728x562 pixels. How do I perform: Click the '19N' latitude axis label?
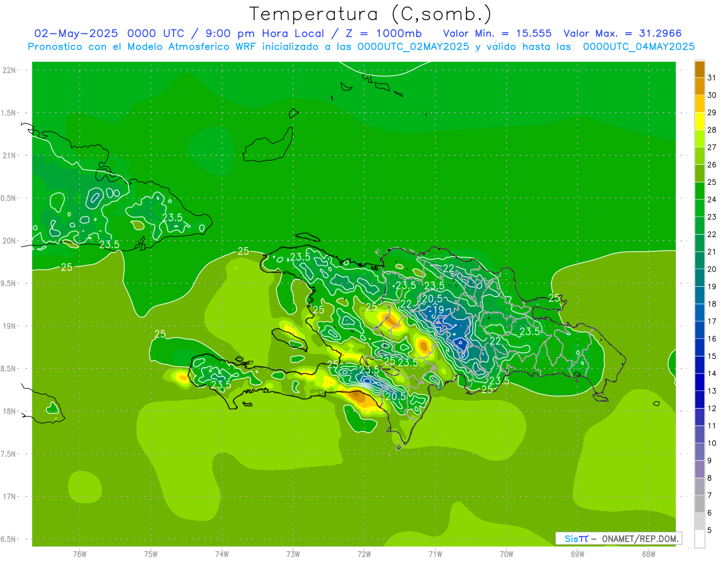pos(10,326)
